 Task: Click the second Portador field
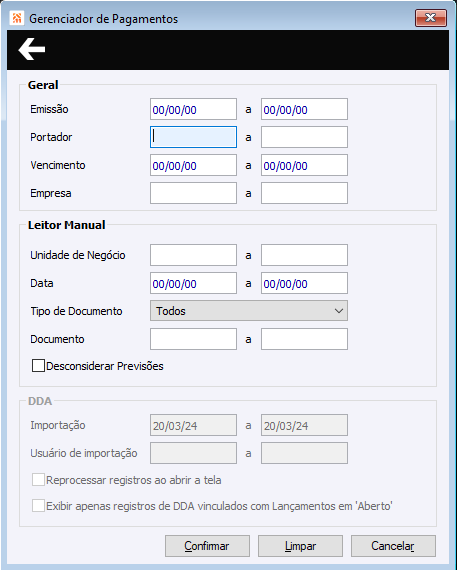tap(304, 137)
